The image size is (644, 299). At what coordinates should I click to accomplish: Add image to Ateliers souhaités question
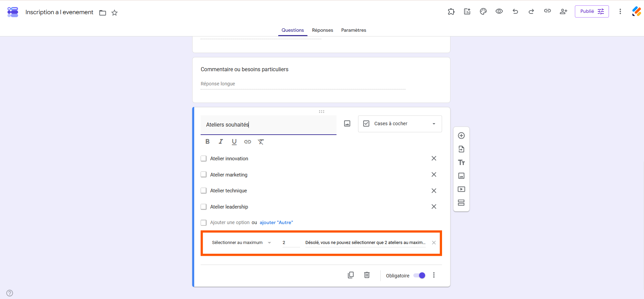click(x=347, y=124)
